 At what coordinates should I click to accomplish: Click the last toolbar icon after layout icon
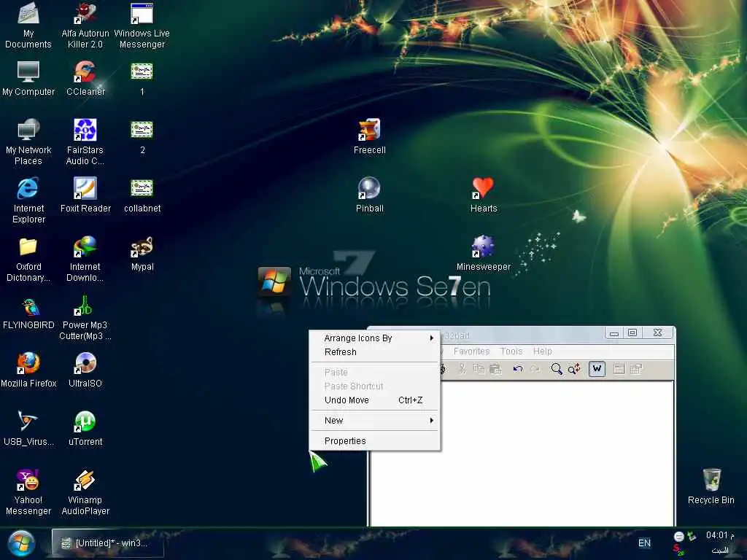tap(636, 369)
